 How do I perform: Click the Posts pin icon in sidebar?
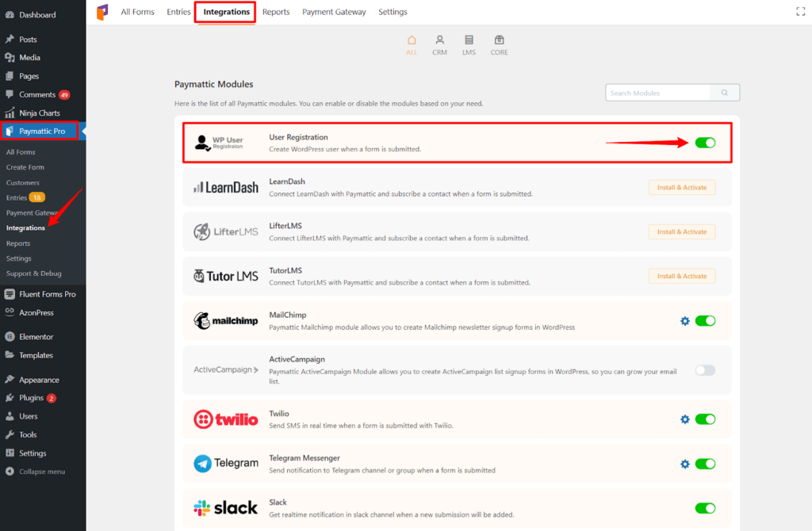pyautogui.click(x=10, y=40)
